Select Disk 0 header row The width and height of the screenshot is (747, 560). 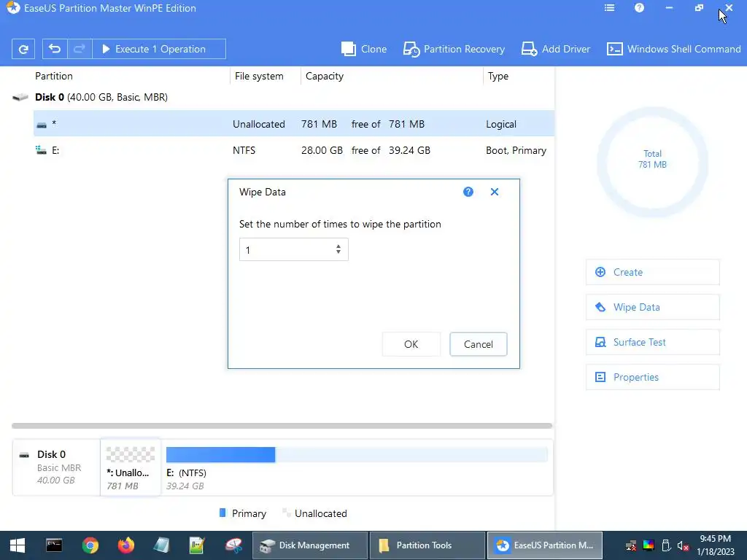pos(283,97)
